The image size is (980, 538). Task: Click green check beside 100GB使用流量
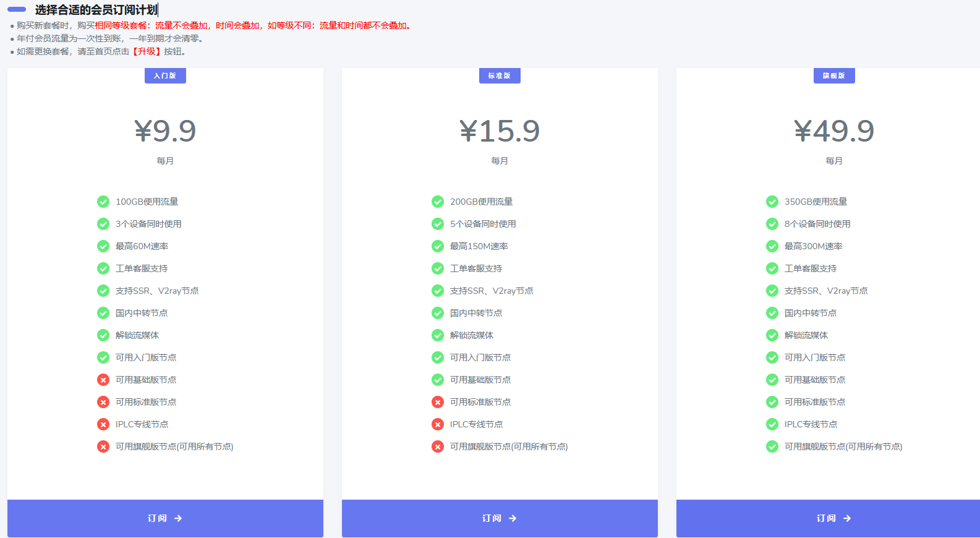click(x=103, y=202)
